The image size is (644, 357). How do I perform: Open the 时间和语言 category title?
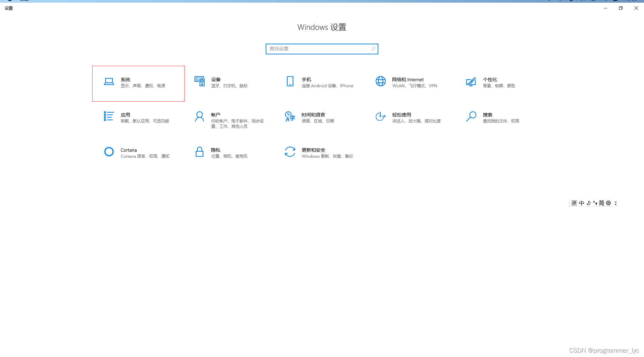click(x=313, y=115)
